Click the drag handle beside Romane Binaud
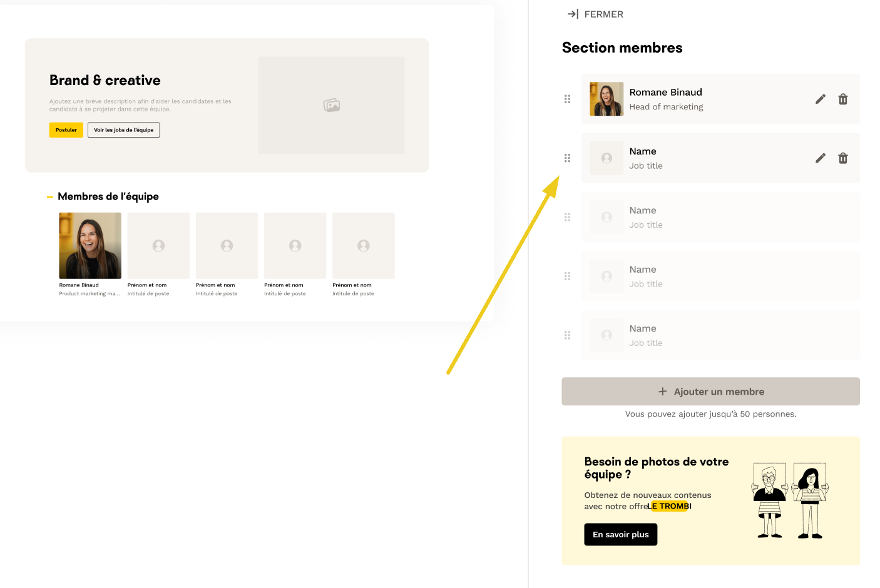This screenshot has height=588, width=880. [567, 99]
